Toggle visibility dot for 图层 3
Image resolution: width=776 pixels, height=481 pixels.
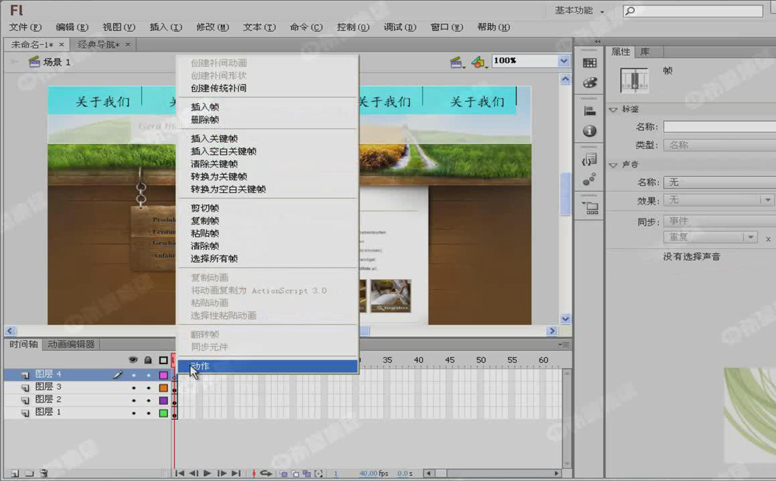click(x=134, y=387)
